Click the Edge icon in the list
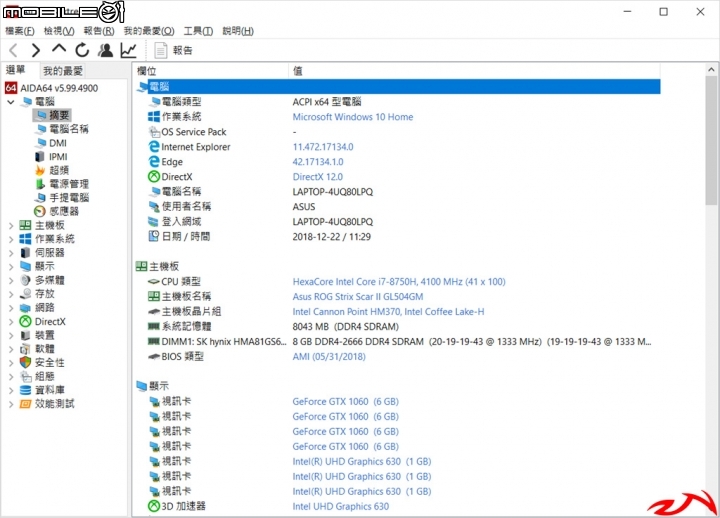720x518 pixels. click(x=154, y=162)
